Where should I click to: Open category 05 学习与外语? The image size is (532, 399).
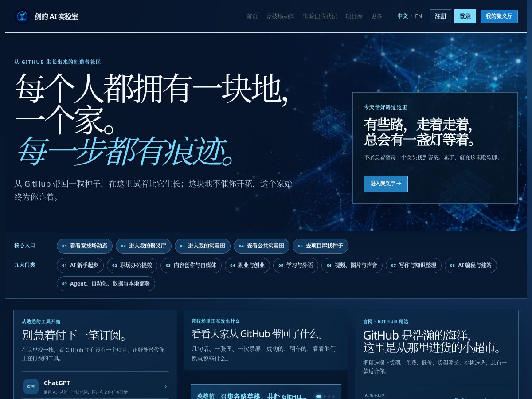pyautogui.click(x=296, y=266)
